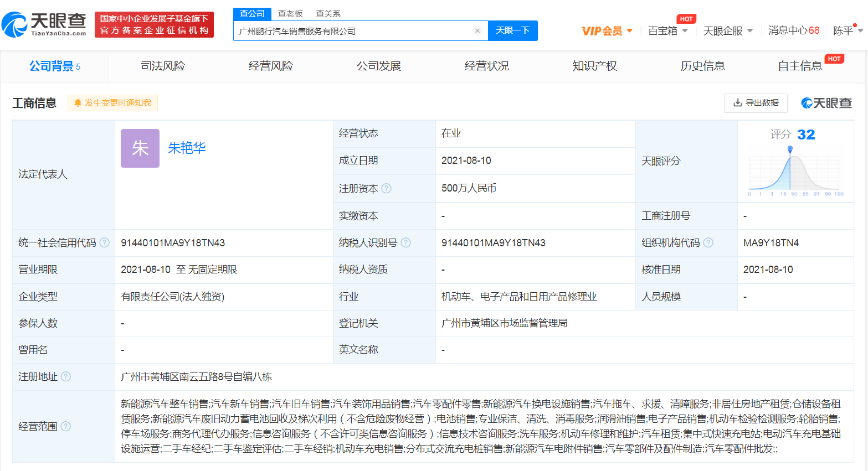Open the 司法风险 navigation tab

point(163,65)
